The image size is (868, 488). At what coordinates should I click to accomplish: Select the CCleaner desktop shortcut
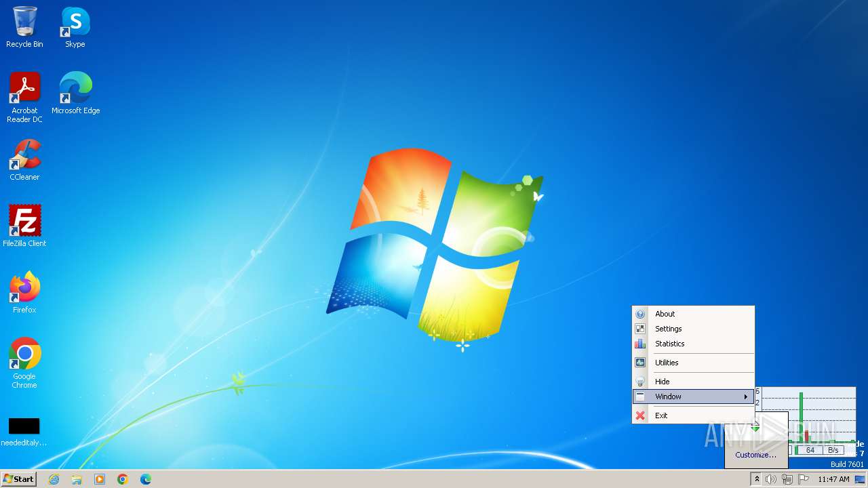[24, 160]
